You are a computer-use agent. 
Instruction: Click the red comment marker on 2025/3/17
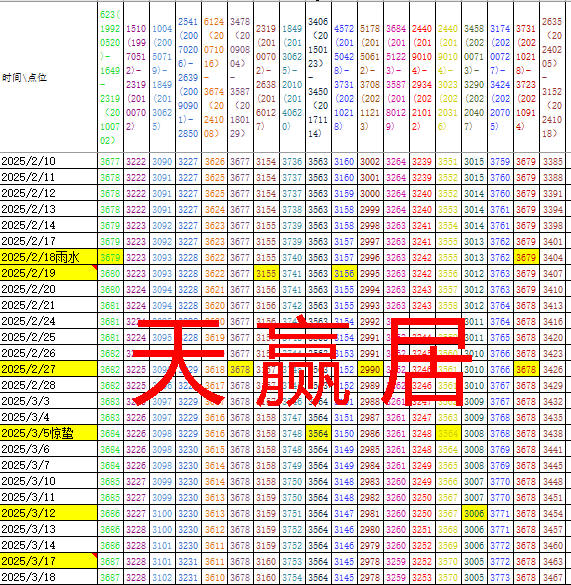coord(95,556)
